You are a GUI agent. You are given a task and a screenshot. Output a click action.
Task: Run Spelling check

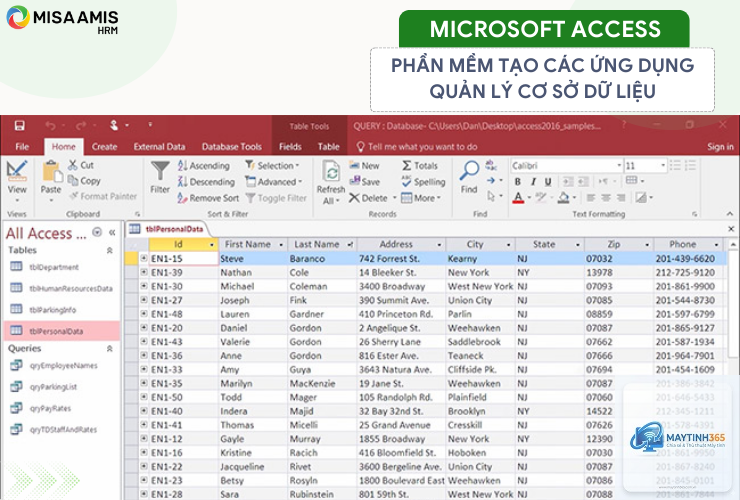point(423,182)
